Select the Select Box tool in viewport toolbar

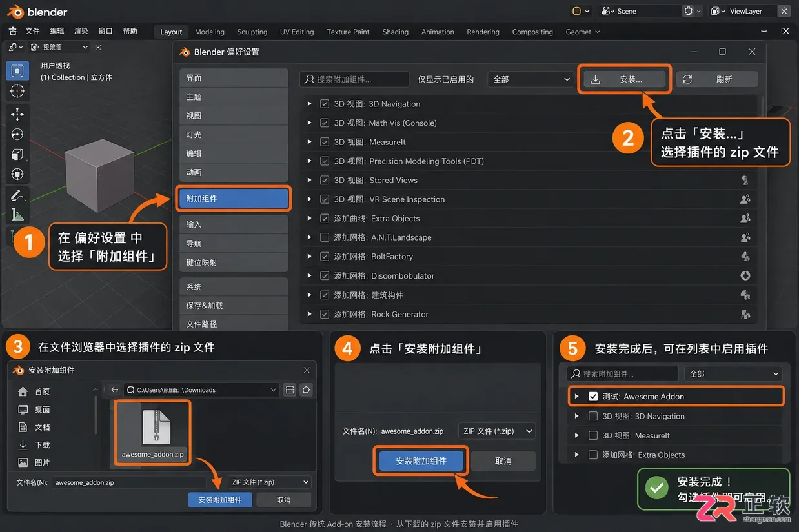pos(17,71)
